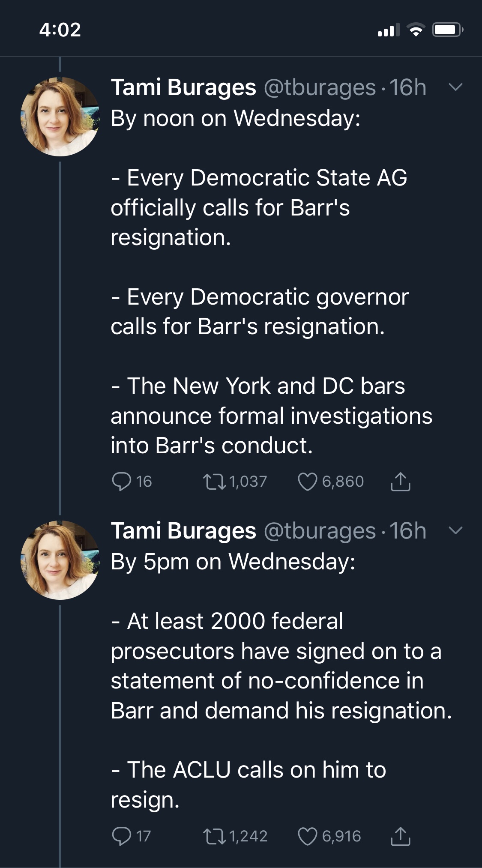The image size is (482, 868).
Task: Like the 'By 5pm on Wednesday' tweet
Action: pos(307,836)
